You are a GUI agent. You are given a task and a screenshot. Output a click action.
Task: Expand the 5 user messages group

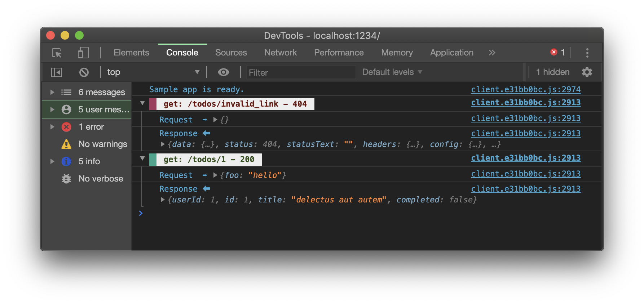click(x=52, y=109)
